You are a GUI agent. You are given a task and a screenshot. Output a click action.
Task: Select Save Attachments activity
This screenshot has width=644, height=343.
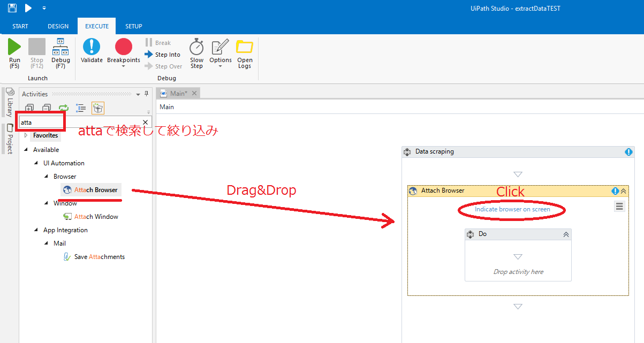tap(94, 257)
